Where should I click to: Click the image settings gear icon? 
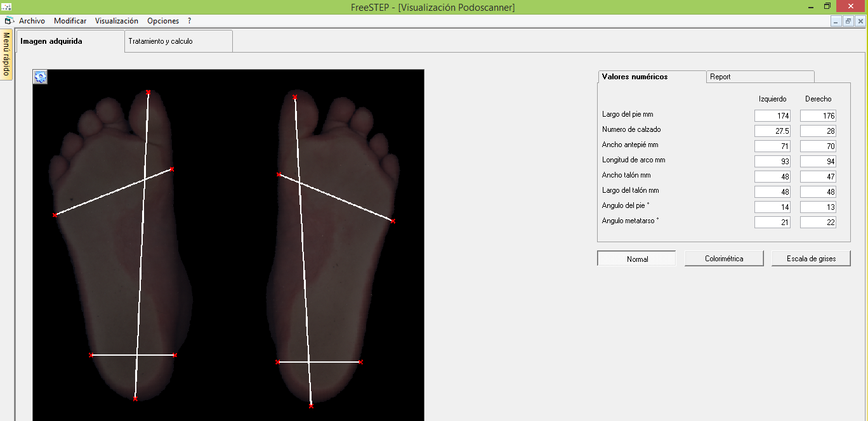[41, 77]
